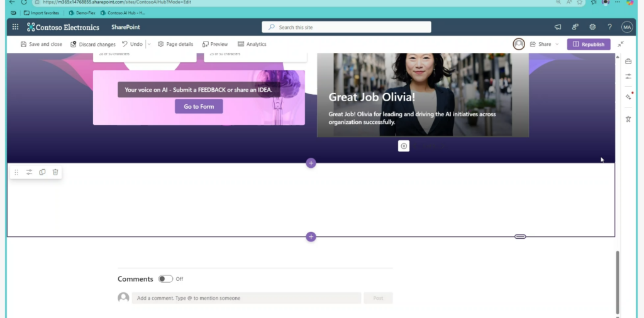The image size is (644, 318).
Task: Click the co-author presence avatar
Action: (519, 44)
